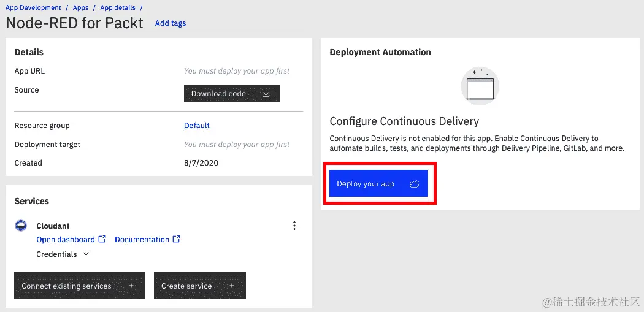
Task: Expand the Credentials chevron
Action: pos(86,254)
